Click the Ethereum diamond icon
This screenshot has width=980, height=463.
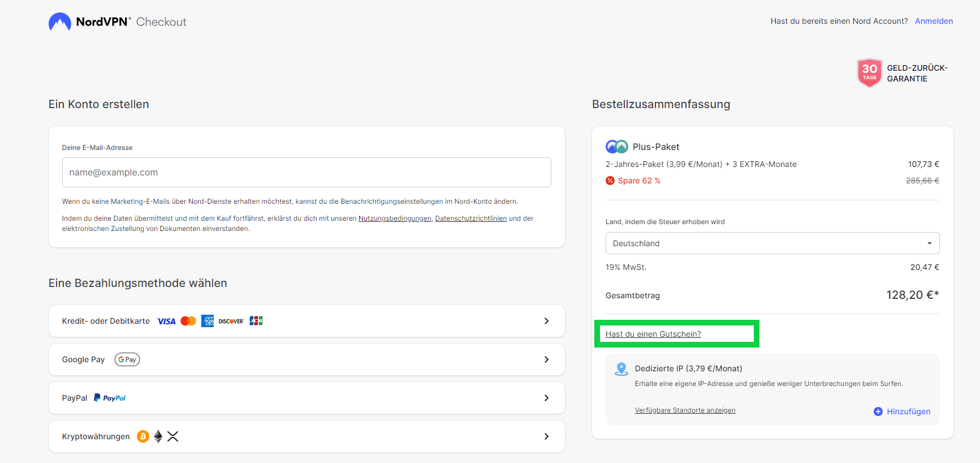coord(158,436)
